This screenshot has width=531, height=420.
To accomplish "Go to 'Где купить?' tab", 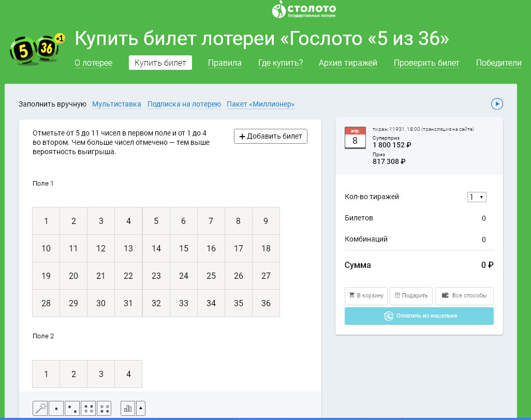I will (281, 63).
